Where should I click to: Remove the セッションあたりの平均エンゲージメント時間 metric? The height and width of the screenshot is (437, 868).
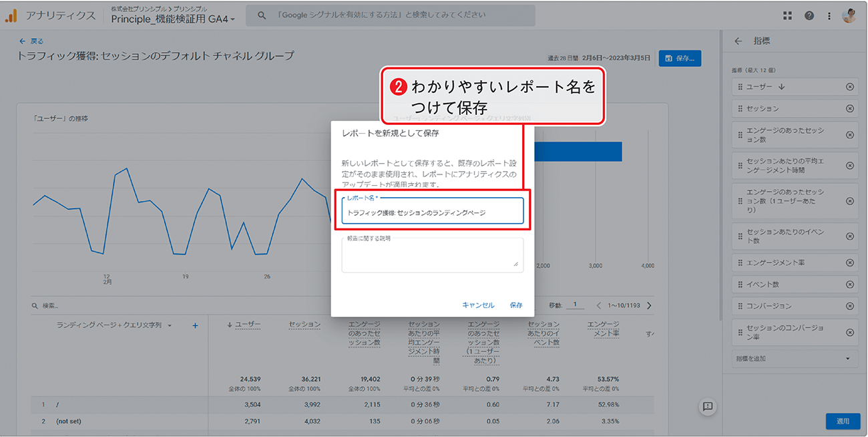(x=849, y=166)
